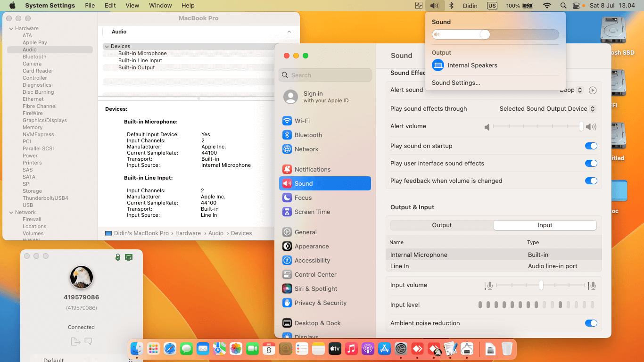Viewport: 644px width, 362px height.
Task: Disable Play sound on startup
Action: click(x=591, y=146)
